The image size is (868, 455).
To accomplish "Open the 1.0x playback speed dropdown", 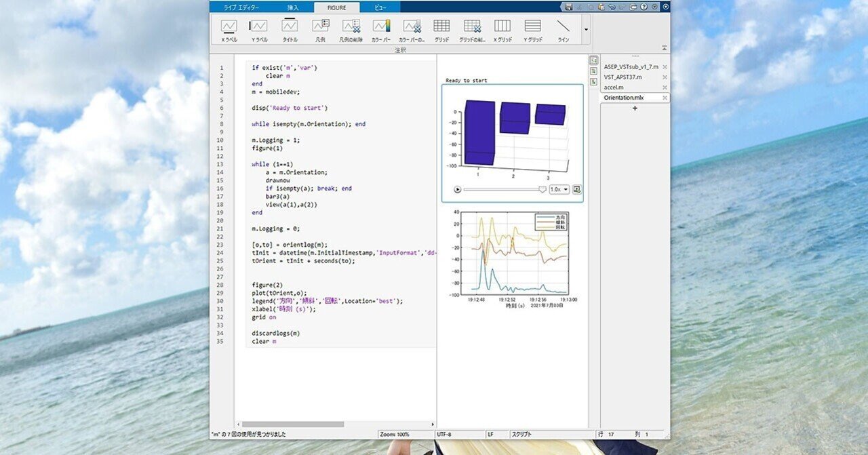I will click(559, 189).
